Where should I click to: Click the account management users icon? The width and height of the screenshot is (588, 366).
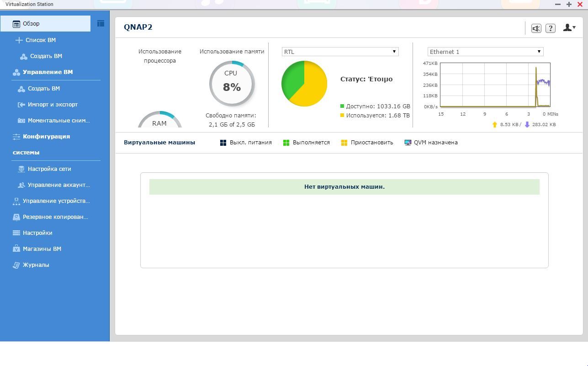(x=21, y=185)
